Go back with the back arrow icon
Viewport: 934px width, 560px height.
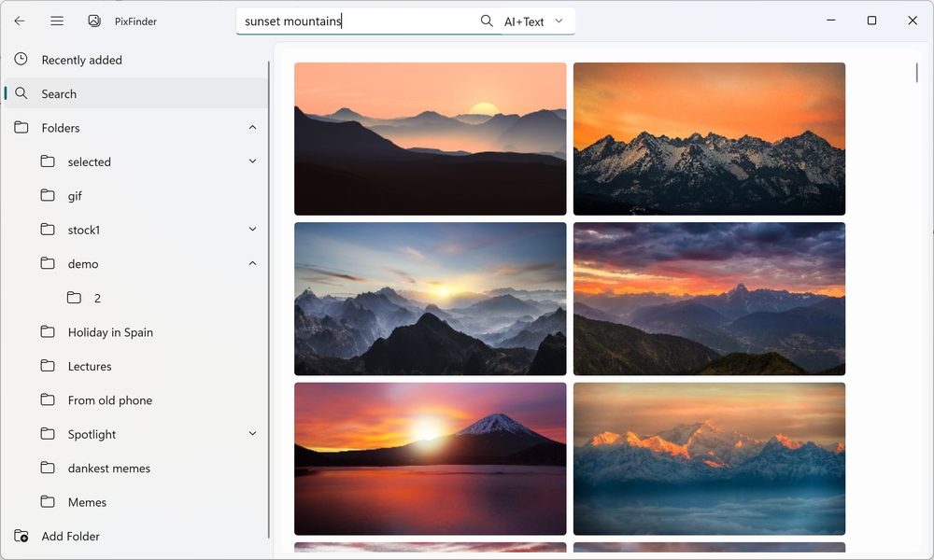[x=20, y=21]
